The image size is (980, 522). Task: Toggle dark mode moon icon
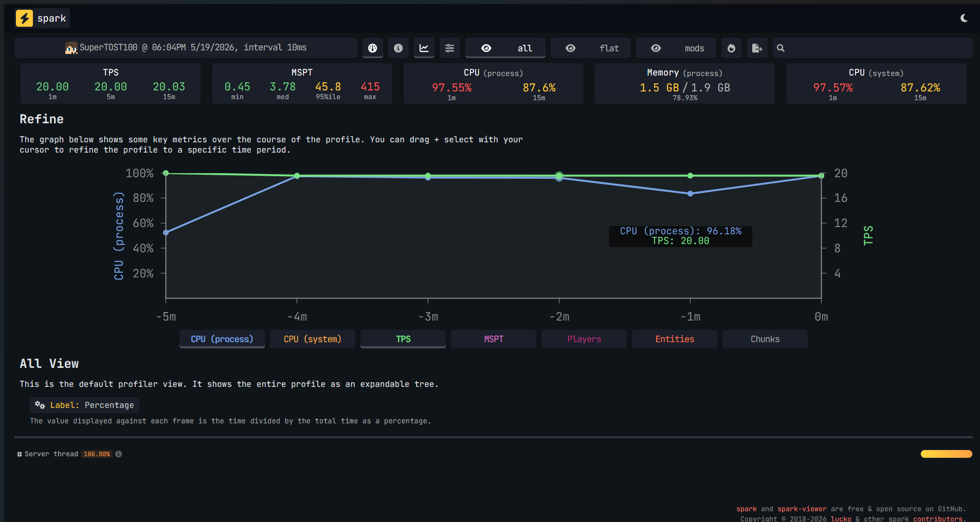(964, 18)
